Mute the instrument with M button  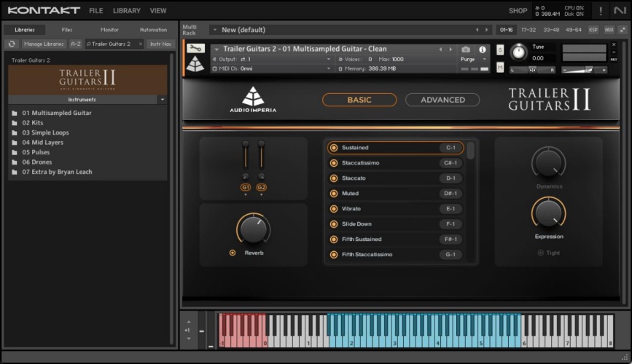coord(500,67)
